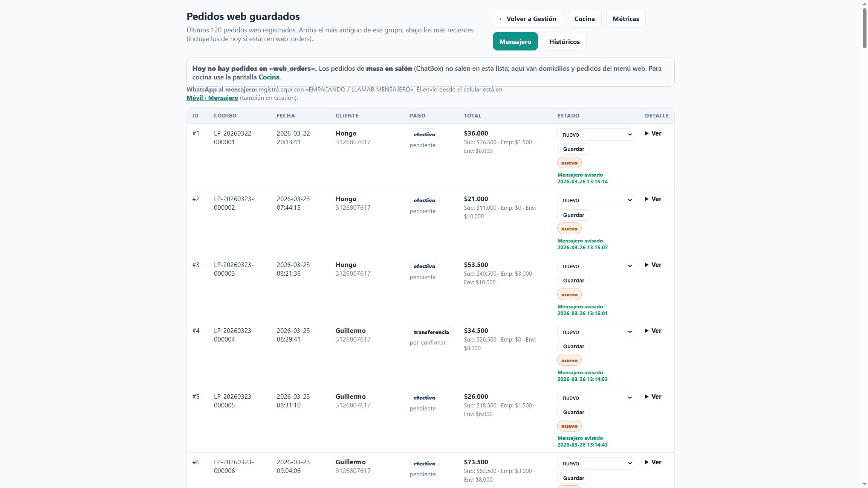The width and height of the screenshot is (868, 488).
Task: Click the nuevo status badge of order #4
Action: coord(569,360)
